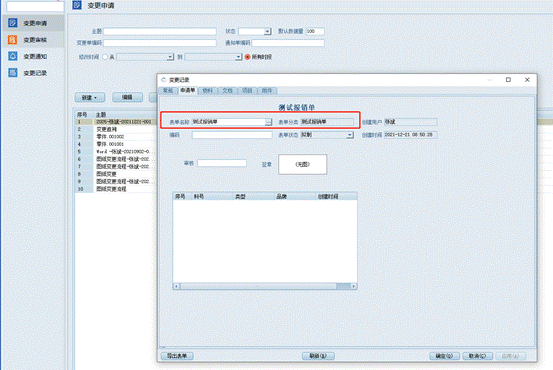Image resolution: width=553 pixels, height=370 pixels.
Task: Click the 编辑 button
Action: (x=127, y=97)
